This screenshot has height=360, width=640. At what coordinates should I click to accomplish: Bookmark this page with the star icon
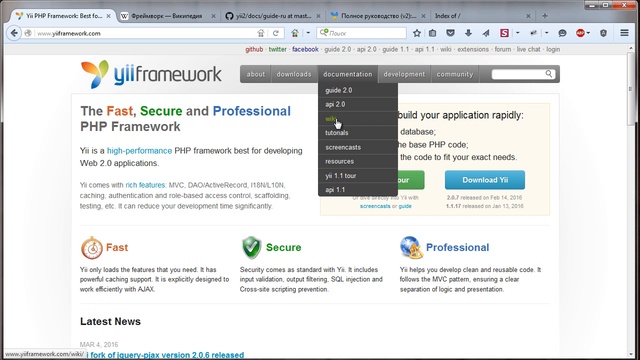point(417,33)
